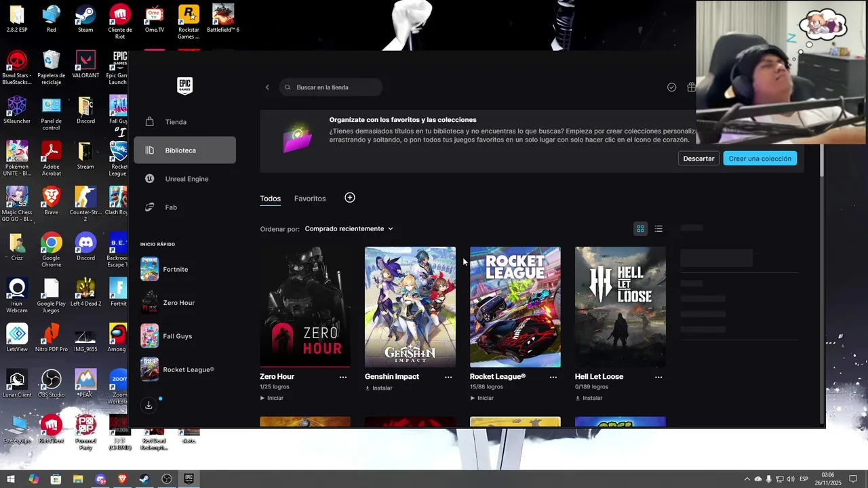Open Steam from the taskbar
The width and height of the screenshot is (868, 488).
coord(144,479)
